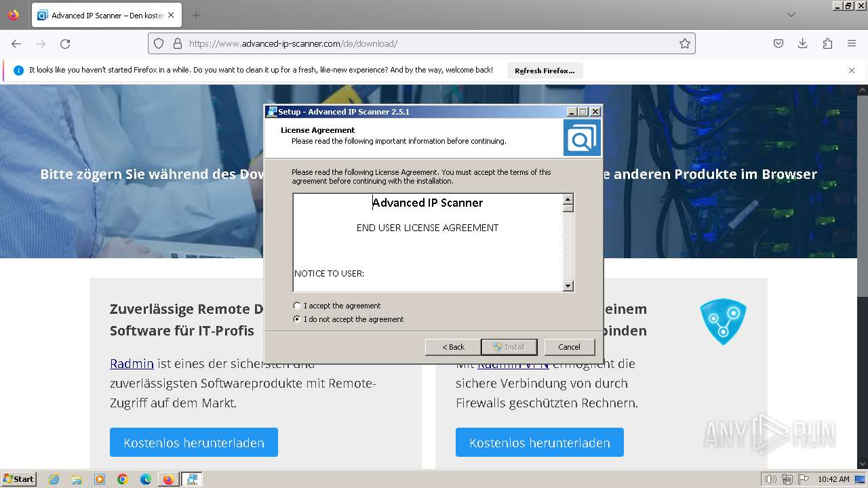
Task: Click the Firefox logo icon in title bar
Action: point(14,15)
